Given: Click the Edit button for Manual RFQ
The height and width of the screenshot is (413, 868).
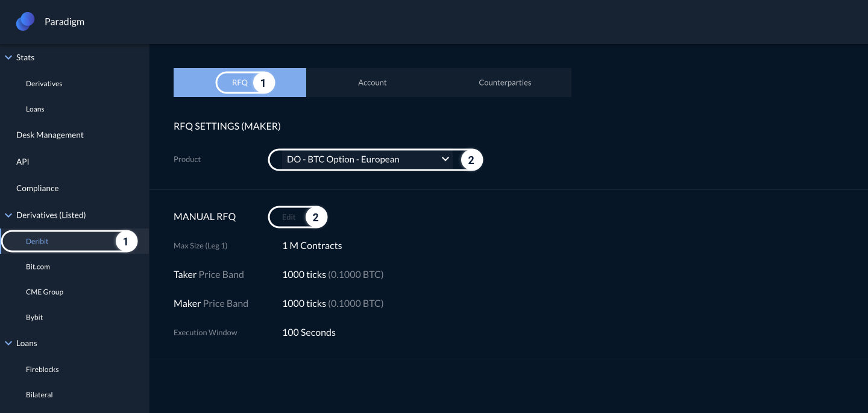Looking at the screenshot, I should click(289, 217).
